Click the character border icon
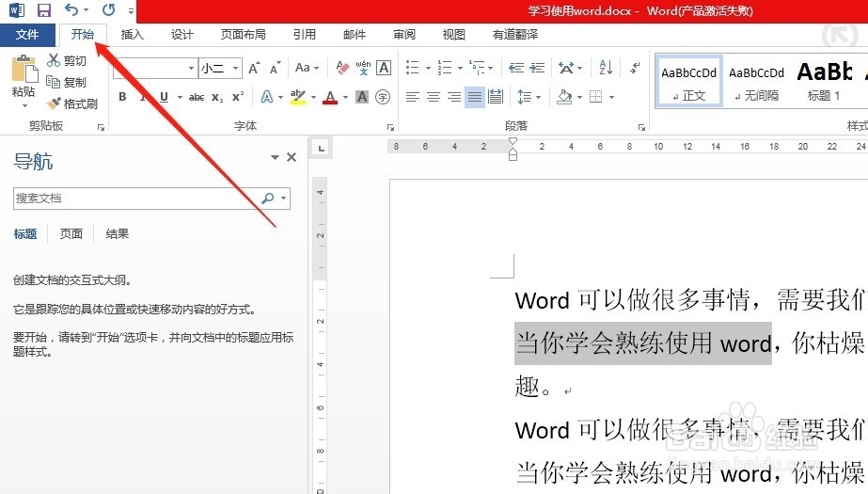The width and height of the screenshot is (868, 494). coord(384,68)
